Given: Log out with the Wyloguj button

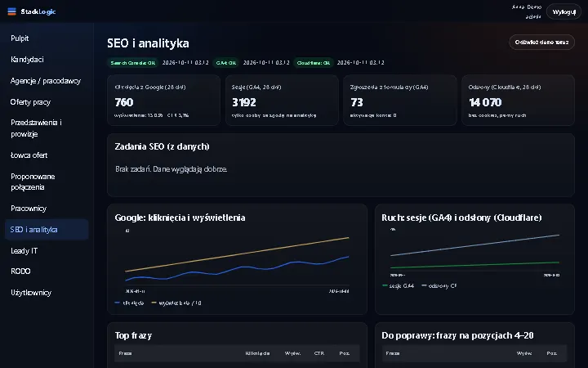Looking at the screenshot, I should coord(563,11).
